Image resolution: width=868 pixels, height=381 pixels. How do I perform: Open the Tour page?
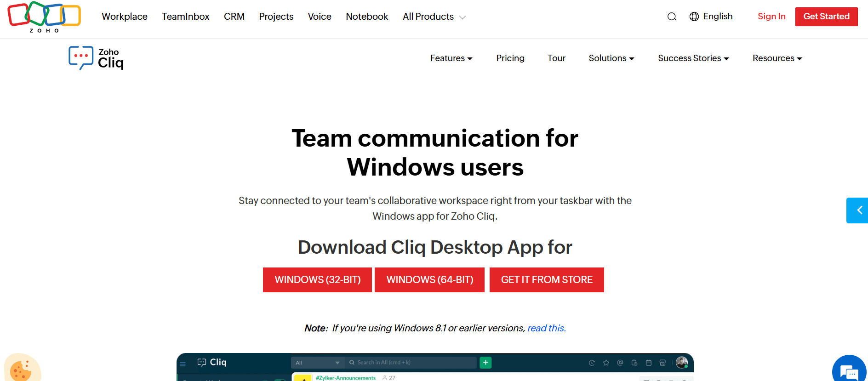[556, 58]
